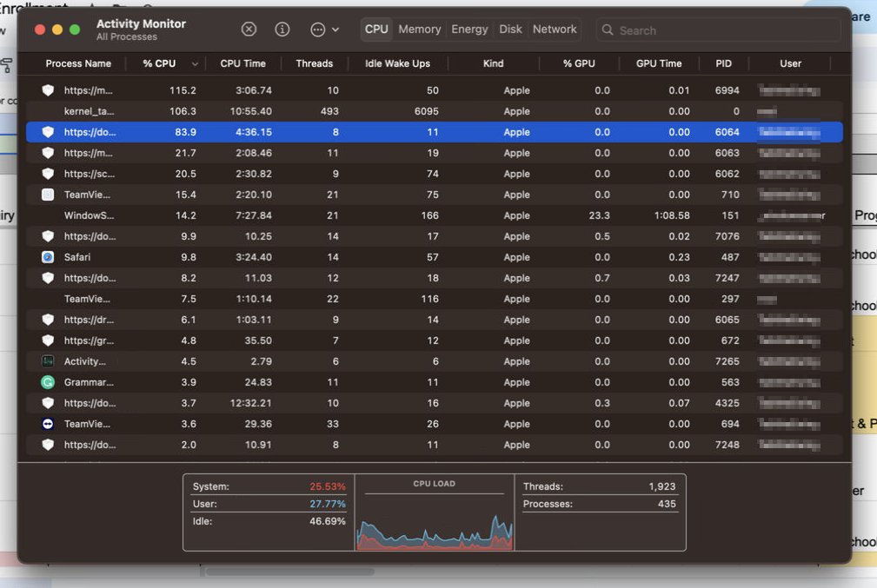Click the green Grammarly process icon
The width and height of the screenshot is (877, 588).
48,382
